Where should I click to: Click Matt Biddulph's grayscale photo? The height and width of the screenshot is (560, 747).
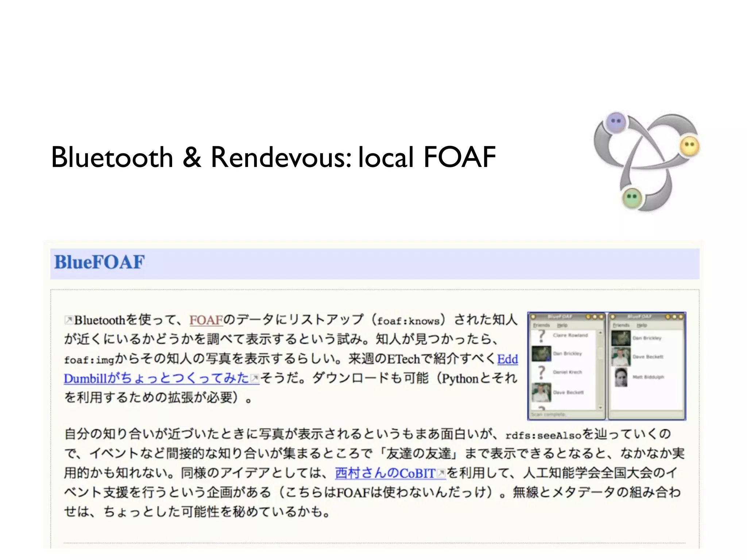coord(621,377)
